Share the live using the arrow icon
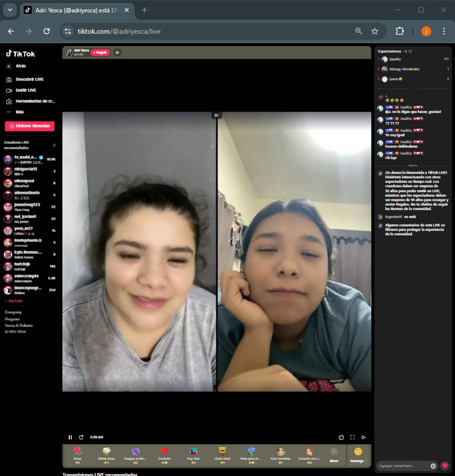 pos(117,53)
